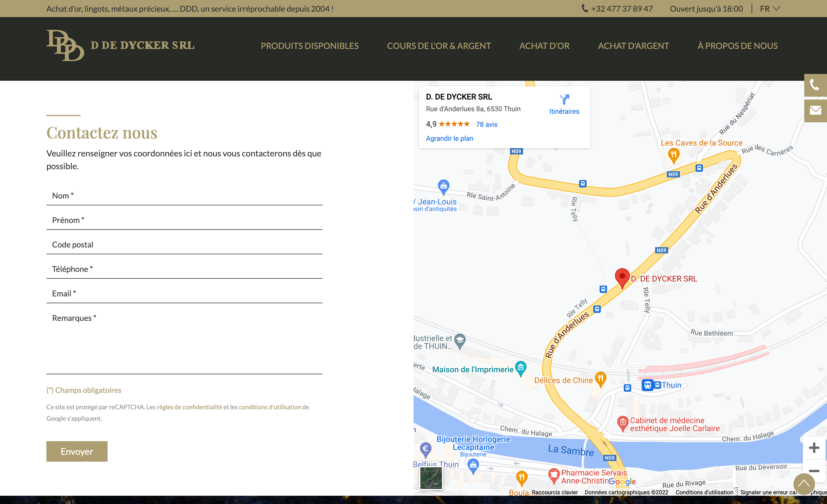Open COURS DE L'OR & ARGENT page
The width and height of the screenshot is (827, 504).
click(439, 46)
